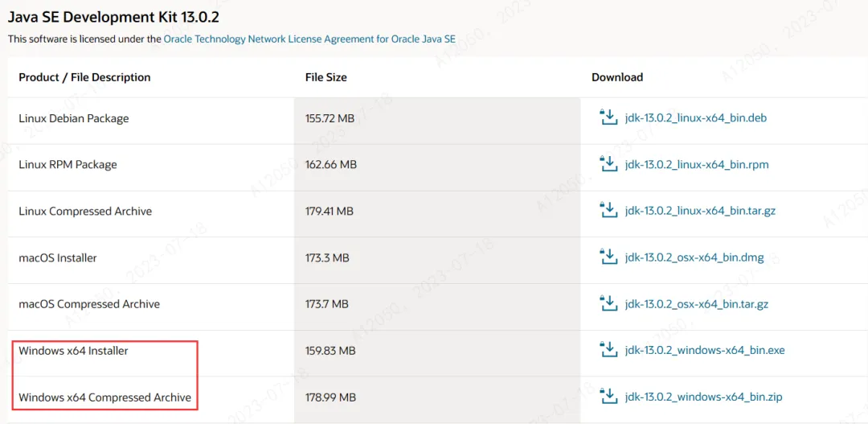Click the File Size column header
Image resolution: width=868 pixels, height=424 pixels.
click(x=325, y=77)
